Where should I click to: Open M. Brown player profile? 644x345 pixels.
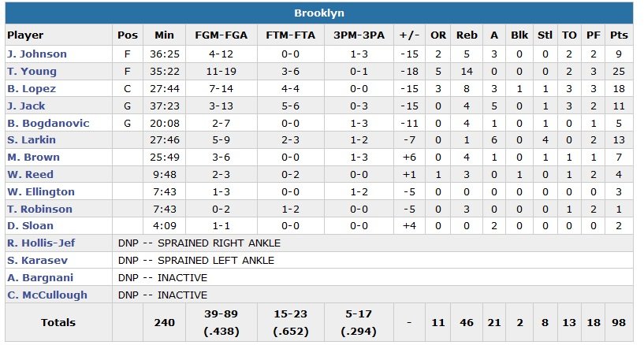point(32,158)
